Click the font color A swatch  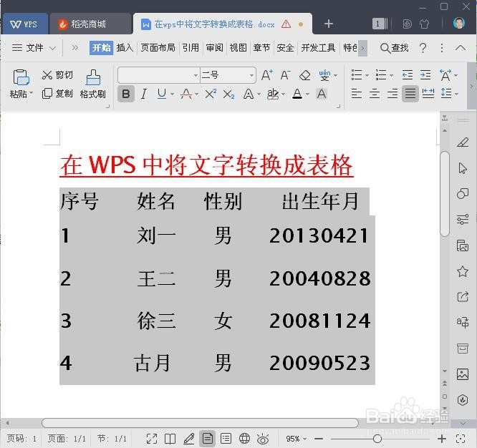pos(297,94)
